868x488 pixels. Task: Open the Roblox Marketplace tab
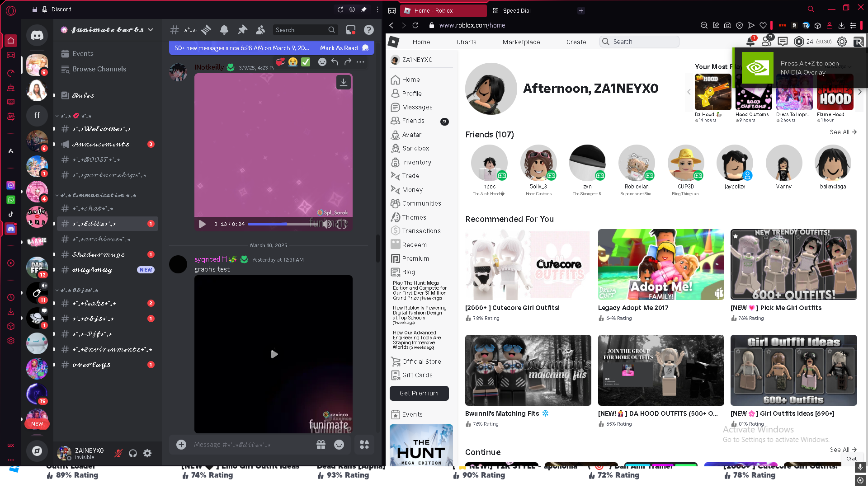pyautogui.click(x=521, y=42)
